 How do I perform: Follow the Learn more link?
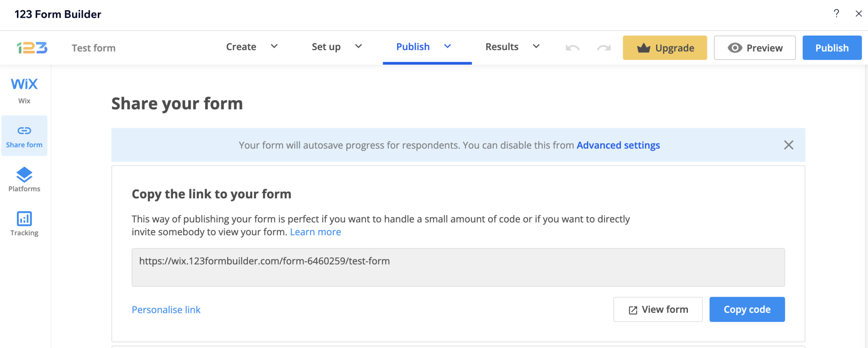pos(315,232)
